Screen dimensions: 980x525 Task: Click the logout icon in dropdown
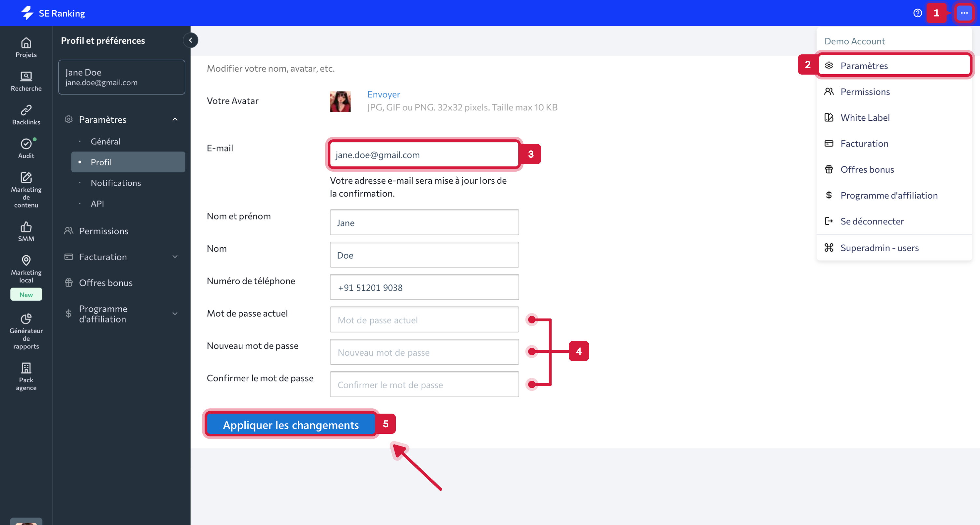pos(829,221)
